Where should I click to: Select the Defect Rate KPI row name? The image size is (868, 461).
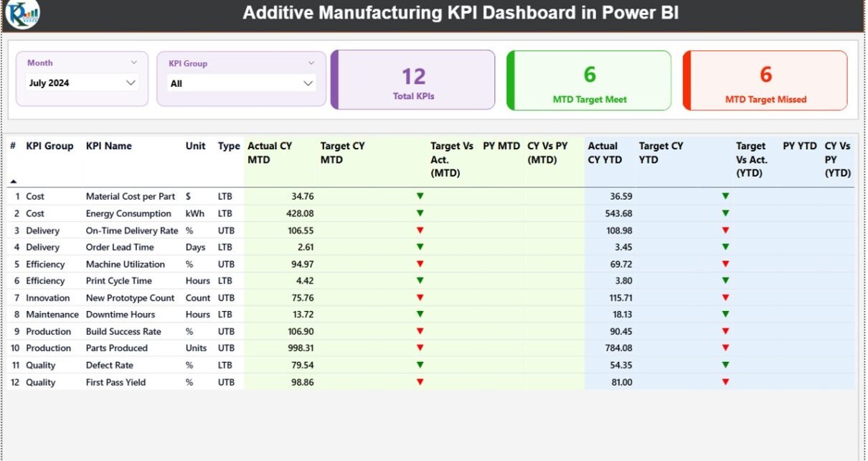[109, 365]
